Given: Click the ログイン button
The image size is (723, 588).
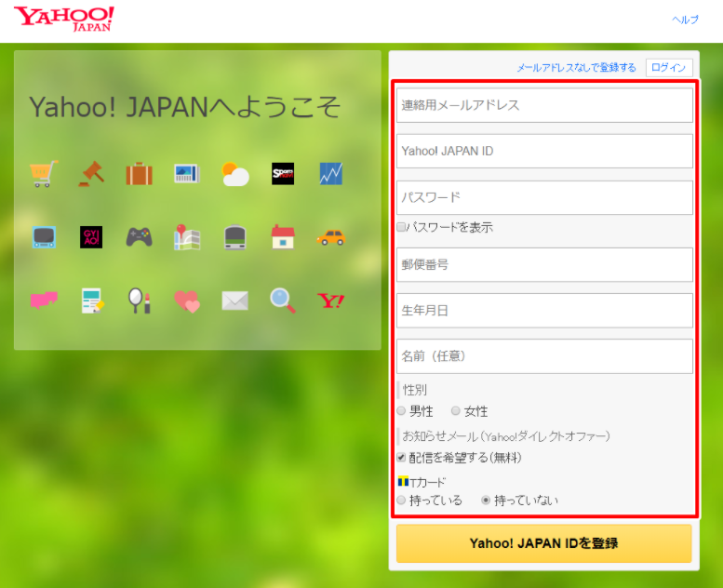Looking at the screenshot, I should [669, 67].
